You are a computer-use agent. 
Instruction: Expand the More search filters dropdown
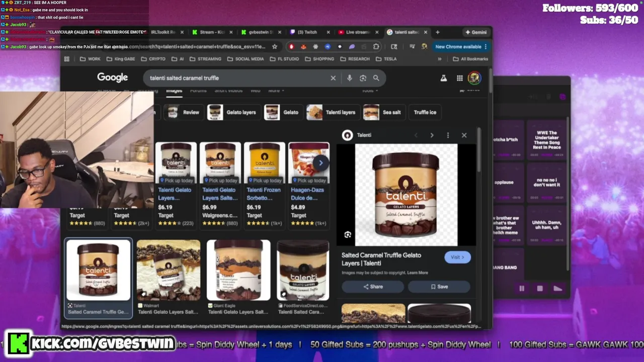(276, 90)
